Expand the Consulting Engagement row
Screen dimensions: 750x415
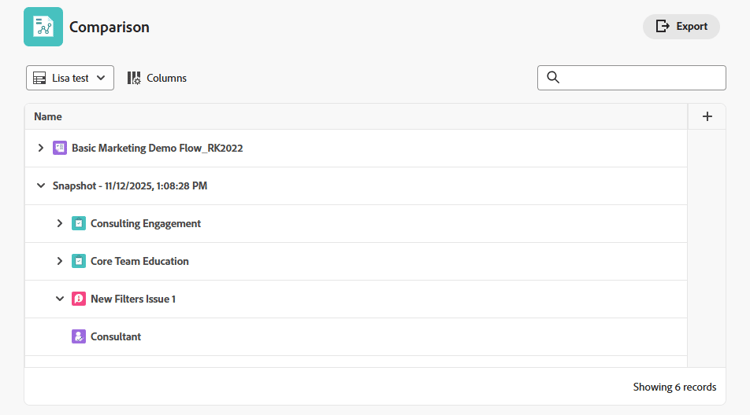[60, 224]
